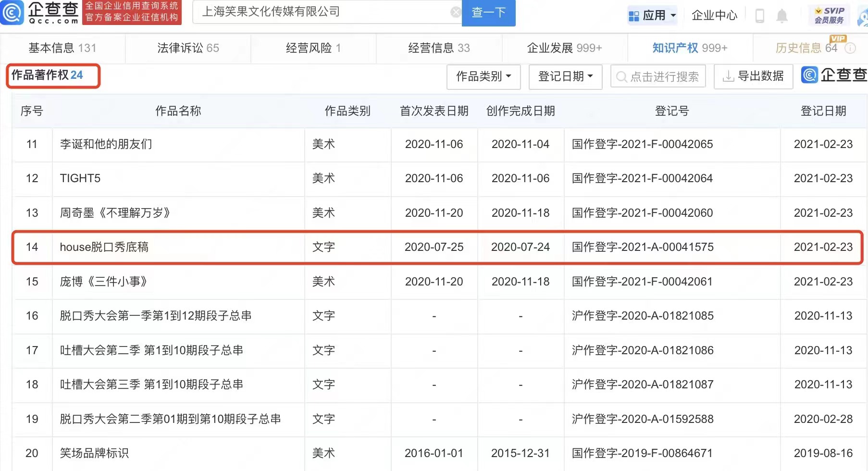Screen dimensions: 868x471
Task: Click registration number 国作登字-2019-F-00864671
Action: pyautogui.click(x=642, y=453)
